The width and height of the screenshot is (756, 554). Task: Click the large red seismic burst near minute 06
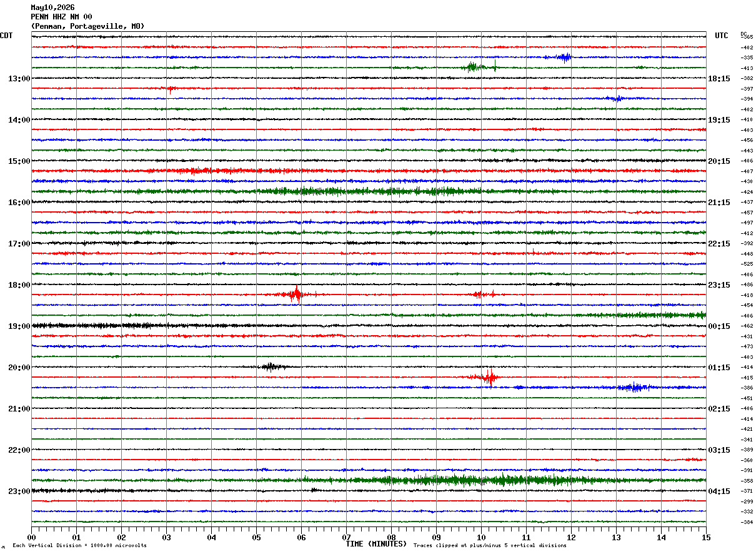pos(296,294)
